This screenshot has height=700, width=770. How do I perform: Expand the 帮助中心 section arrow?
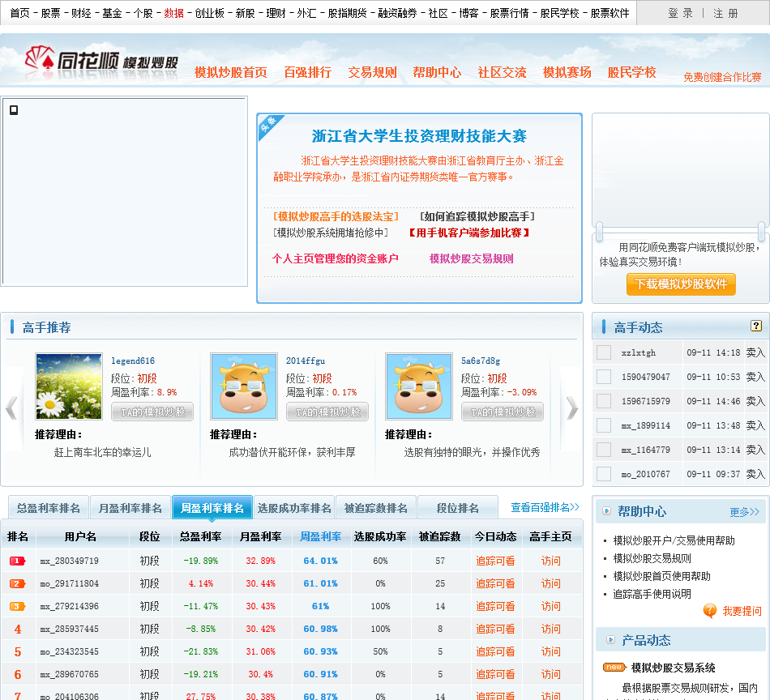click(x=607, y=511)
